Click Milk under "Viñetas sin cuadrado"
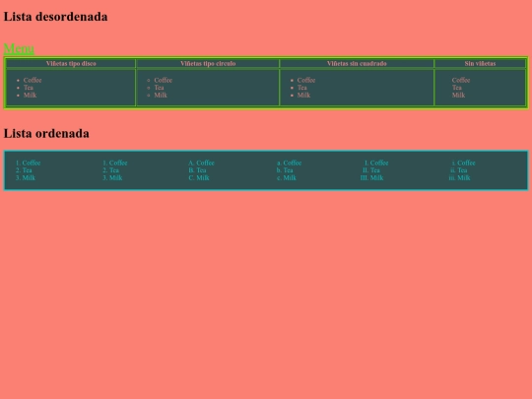 pos(303,95)
